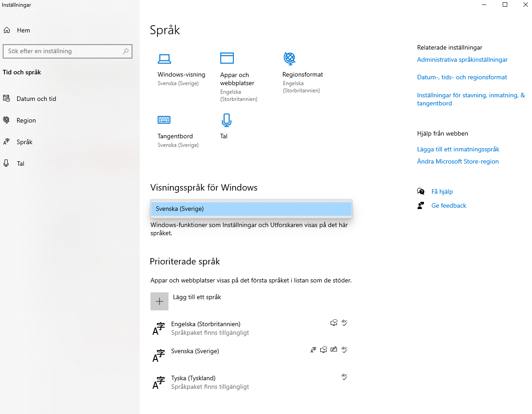Screen dimensions: 532x414
Task: Go to Hem in the sidebar
Action: point(23,30)
